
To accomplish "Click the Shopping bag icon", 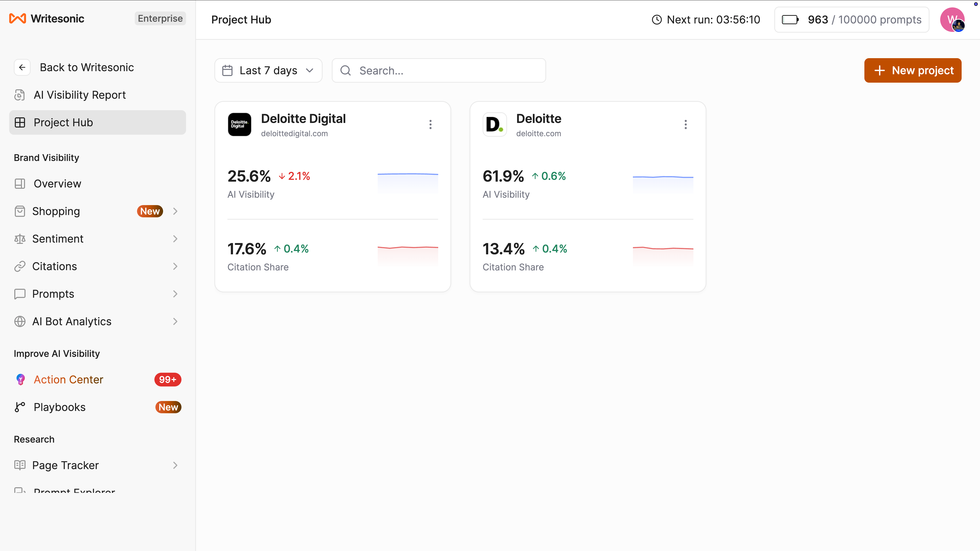I will (x=20, y=211).
